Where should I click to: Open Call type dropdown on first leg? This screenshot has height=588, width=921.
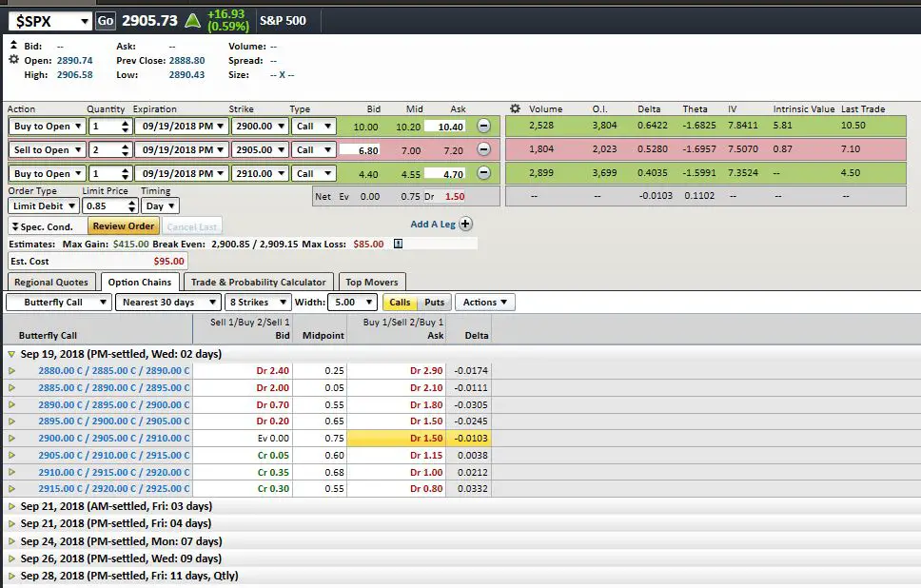[314, 127]
